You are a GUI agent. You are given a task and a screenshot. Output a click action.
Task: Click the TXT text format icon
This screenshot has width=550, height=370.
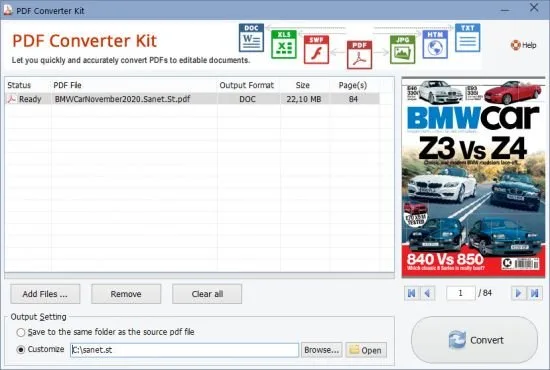(x=468, y=38)
